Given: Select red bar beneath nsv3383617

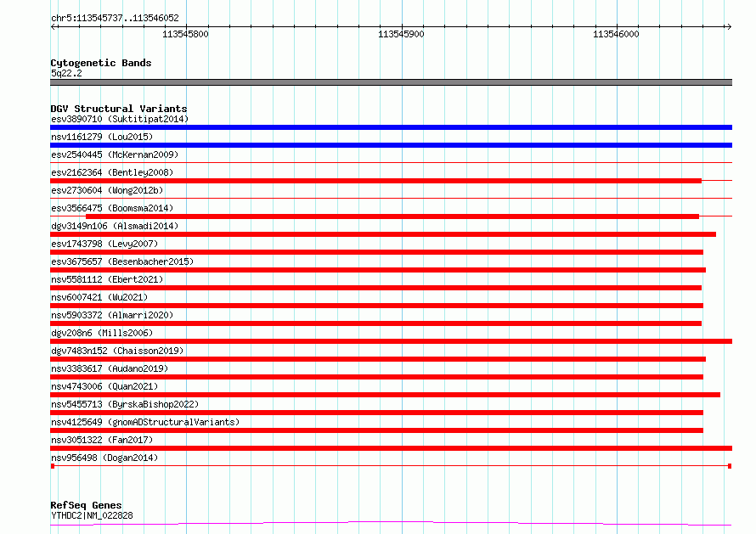Looking at the screenshot, I should [376, 377].
